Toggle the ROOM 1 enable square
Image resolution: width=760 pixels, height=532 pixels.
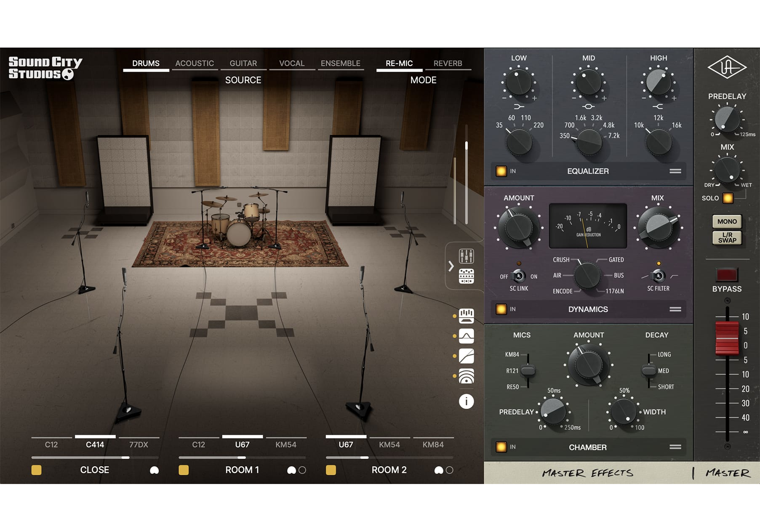pyautogui.click(x=184, y=470)
